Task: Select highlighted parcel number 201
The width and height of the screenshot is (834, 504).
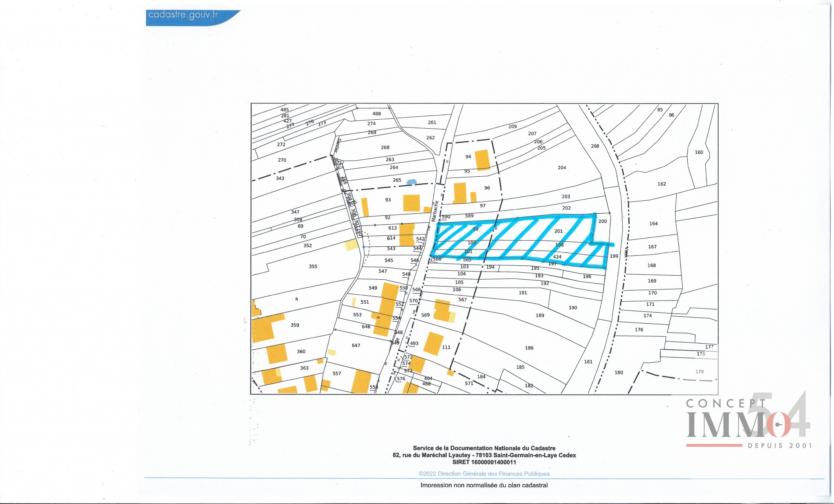Action: [x=559, y=231]
